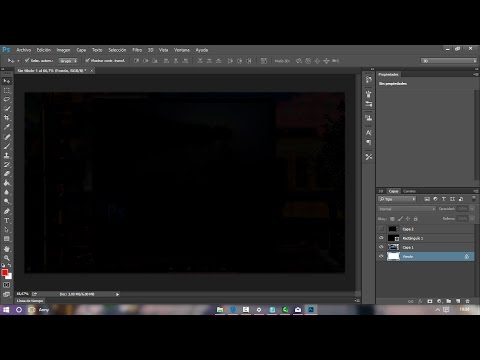Show the hidden Capa 2 layer
The height and width of the screenshot is (360, 480).
(382, 229)
